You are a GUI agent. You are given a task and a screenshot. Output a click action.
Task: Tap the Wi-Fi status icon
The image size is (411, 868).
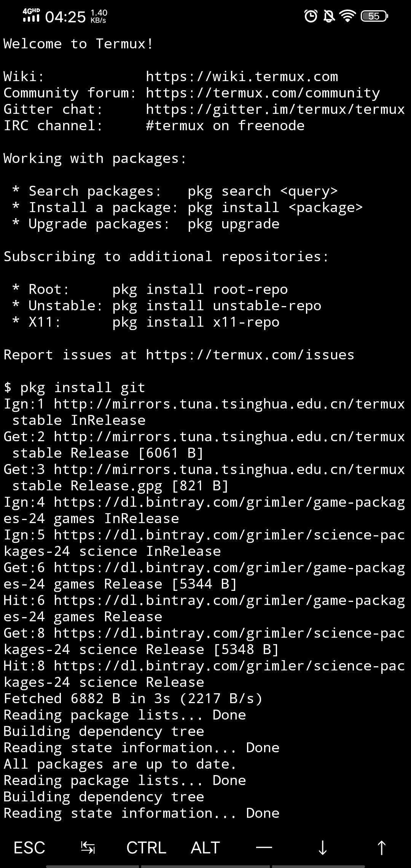[347, 16]
